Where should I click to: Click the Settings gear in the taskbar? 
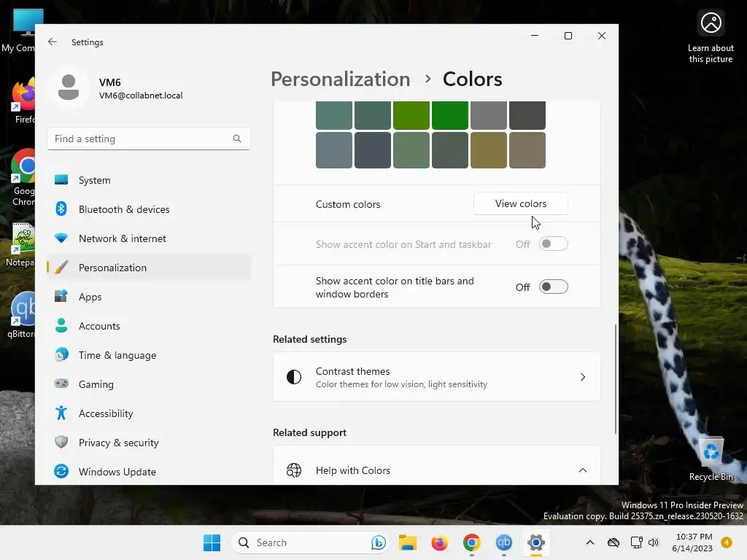pyautogui.click(x=535, y=542)
